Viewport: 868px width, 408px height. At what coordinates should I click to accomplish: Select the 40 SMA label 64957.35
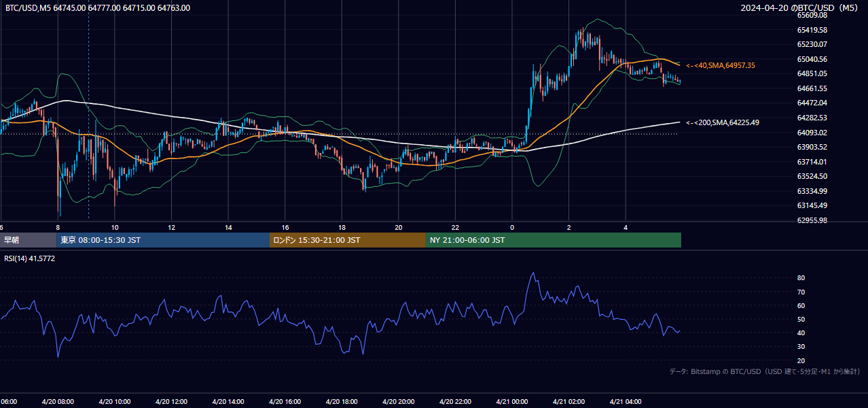point(720,65)
